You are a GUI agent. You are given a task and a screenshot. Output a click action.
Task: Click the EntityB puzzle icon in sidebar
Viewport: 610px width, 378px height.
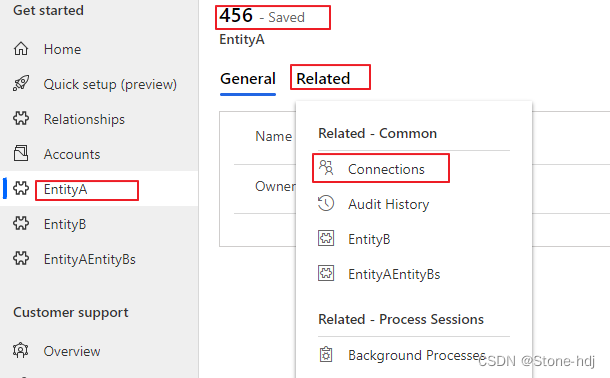tap(21, 223)
